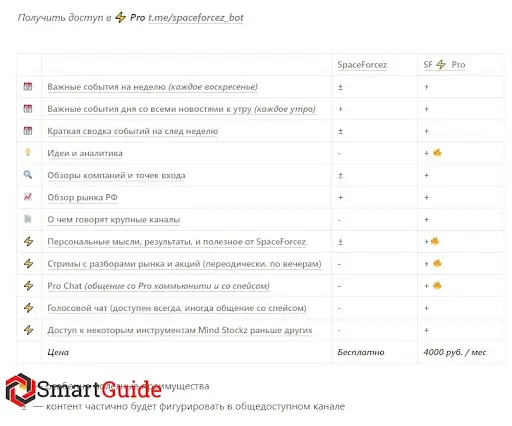Open Краткая сводка событий на след неделю

[133, 131]
